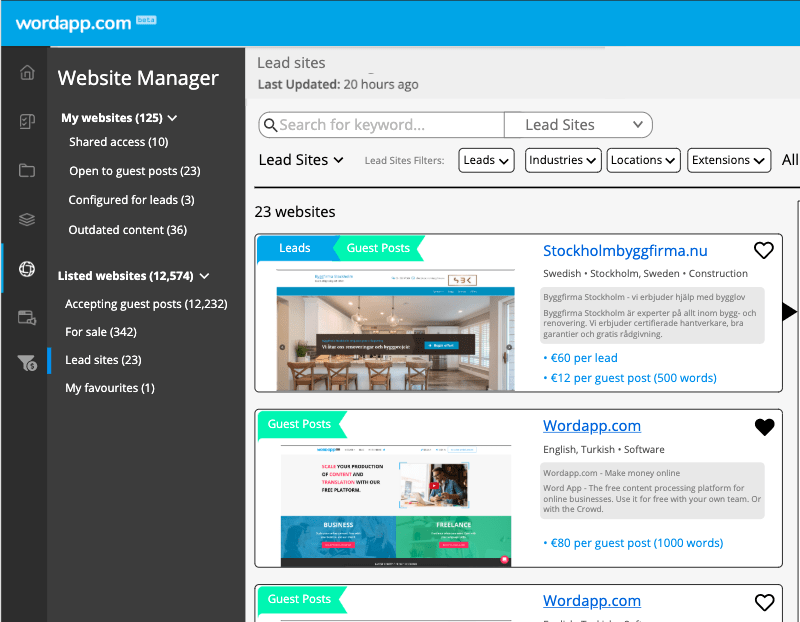Click English, Turkish • Software text
Screen dimensions: 800x622
coord(604,450)
